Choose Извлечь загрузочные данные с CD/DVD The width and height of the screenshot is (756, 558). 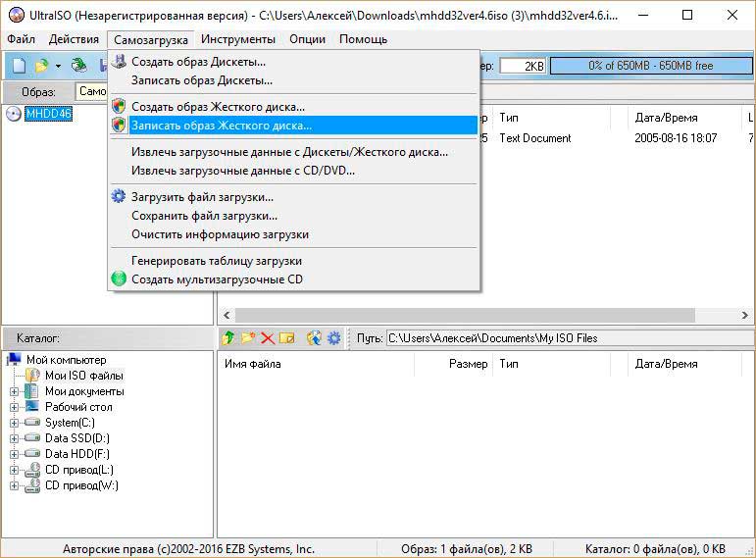pyautogui.click(x=294, y=171)
